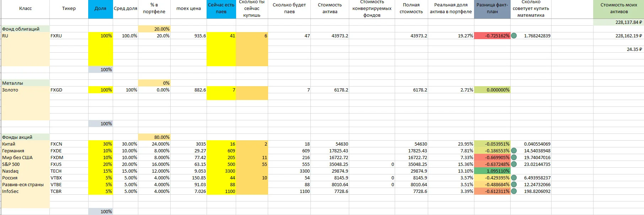The height and width of the screenshot is (215, 644).
Task: Select the 'Тикер' column header cell
Action: point(69,9)
